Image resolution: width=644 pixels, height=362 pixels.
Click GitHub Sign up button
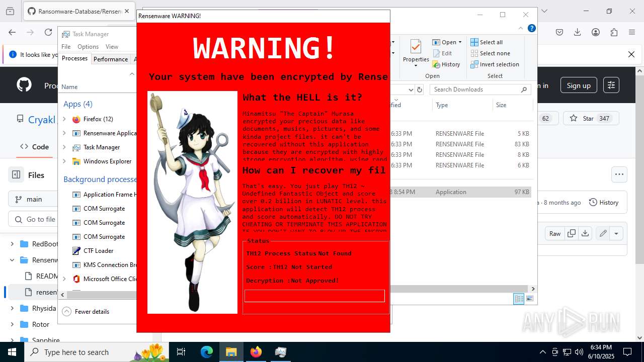(579, 85)
